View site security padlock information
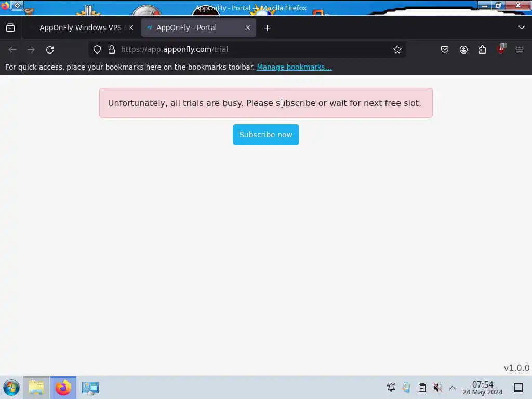The height and width of the screenshot is (399, 532). [112, 49]
